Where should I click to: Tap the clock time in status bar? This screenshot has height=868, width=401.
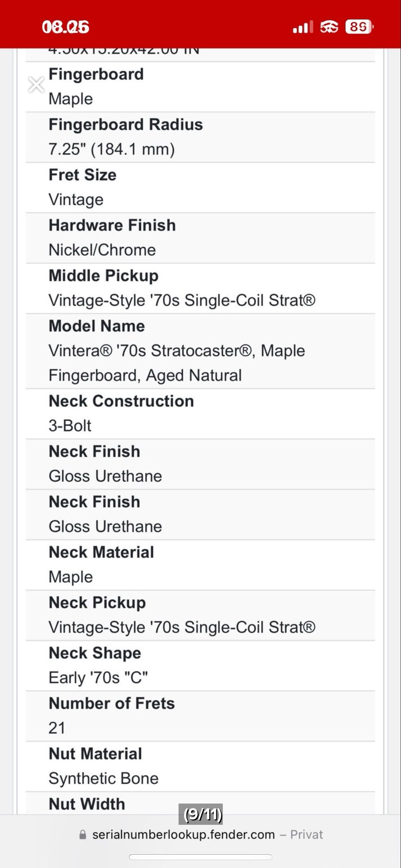(66, 28)
